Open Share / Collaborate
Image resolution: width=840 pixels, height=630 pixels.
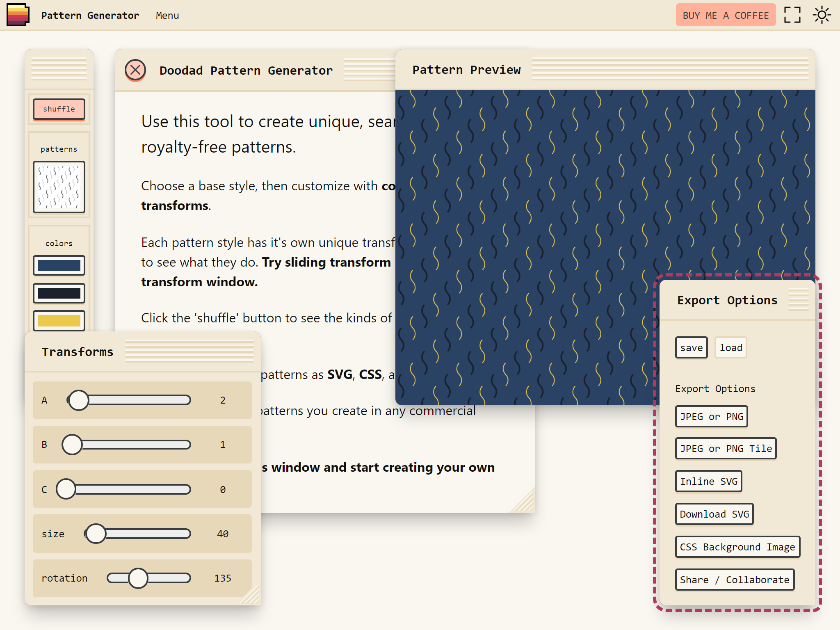(x=735, y=580)
